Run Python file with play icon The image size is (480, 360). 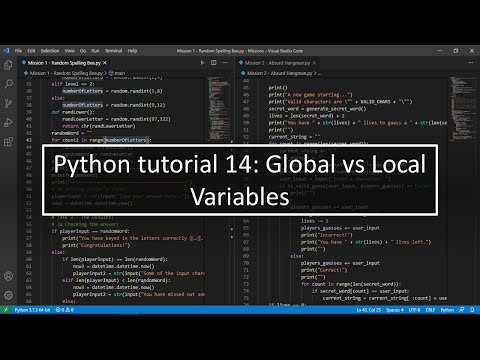(x=202, y=63)
